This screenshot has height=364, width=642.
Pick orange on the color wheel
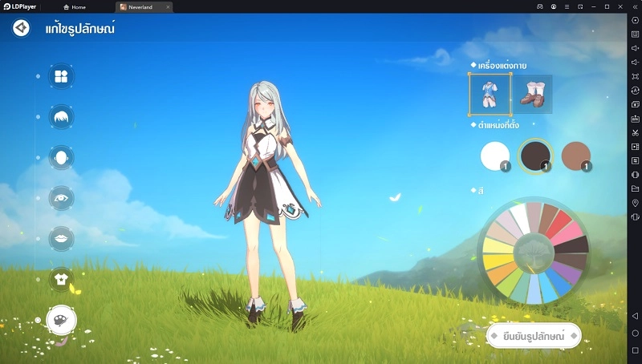click(501, 273)
